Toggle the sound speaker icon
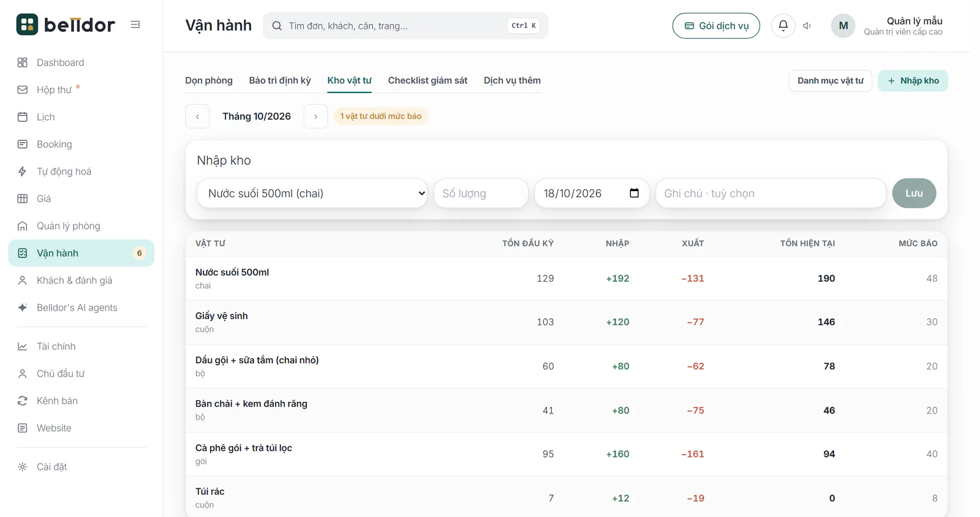The width and height of the screenshot is (980, 517). pos(807,26)
